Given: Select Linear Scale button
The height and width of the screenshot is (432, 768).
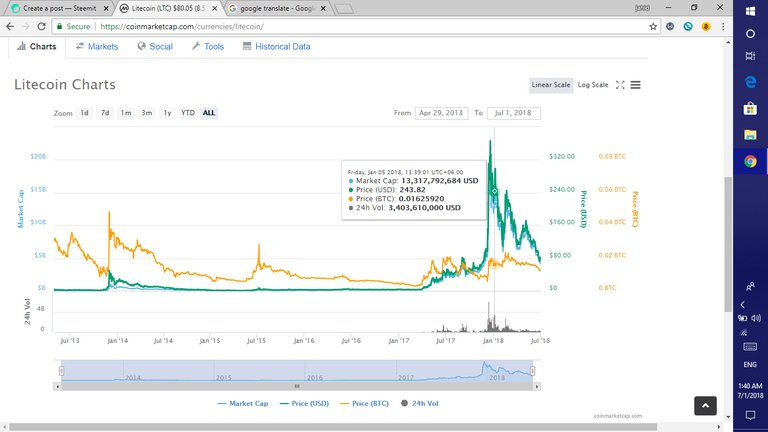Looking at the screenshot, I should [x=551, y=85].
